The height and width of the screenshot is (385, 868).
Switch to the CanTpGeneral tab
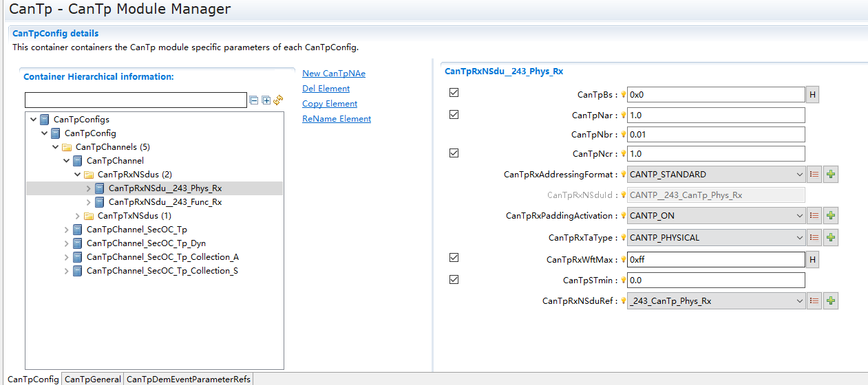pos(92,379)
